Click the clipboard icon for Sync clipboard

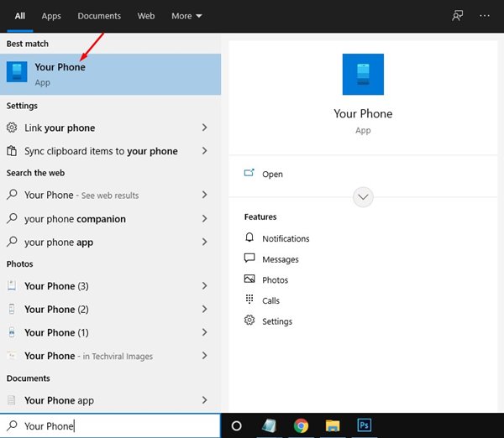pos(12,150)
